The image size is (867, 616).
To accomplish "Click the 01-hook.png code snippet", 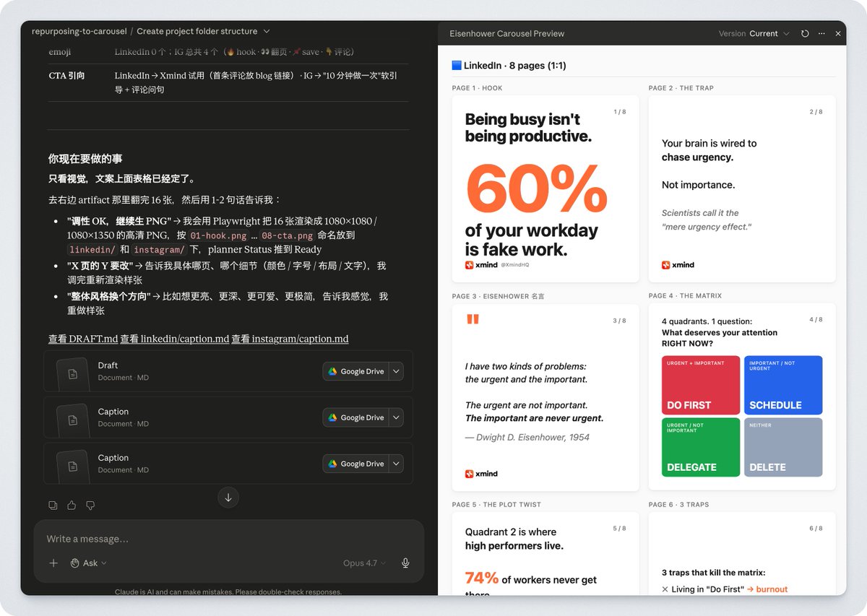I will [218, 235].
